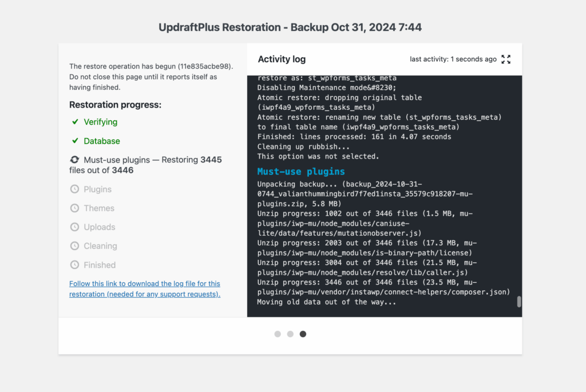Click the UpdraftPlus Restoration page title
Viewport: 586px width, 392px height.
click(x=290, y=27)
